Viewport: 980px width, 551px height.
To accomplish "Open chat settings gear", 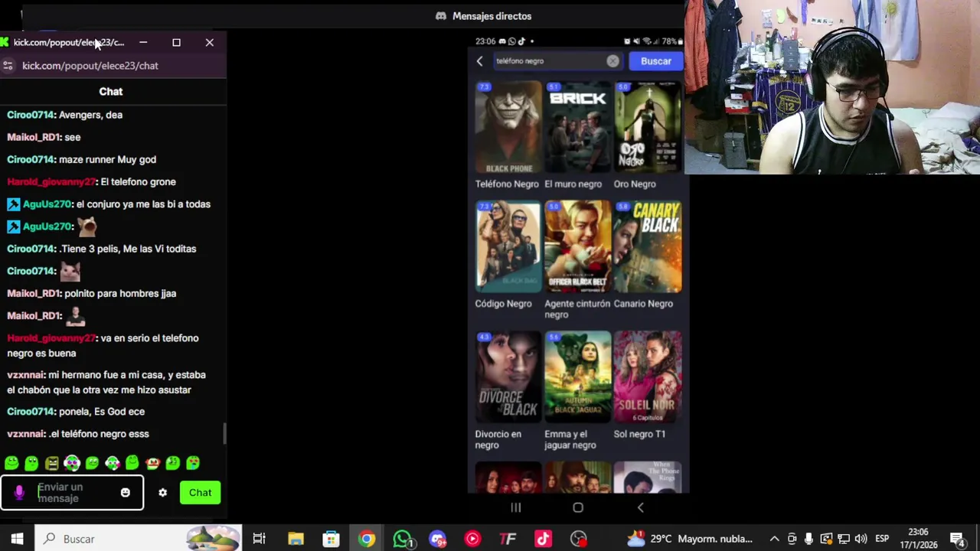I will [162, 493].
